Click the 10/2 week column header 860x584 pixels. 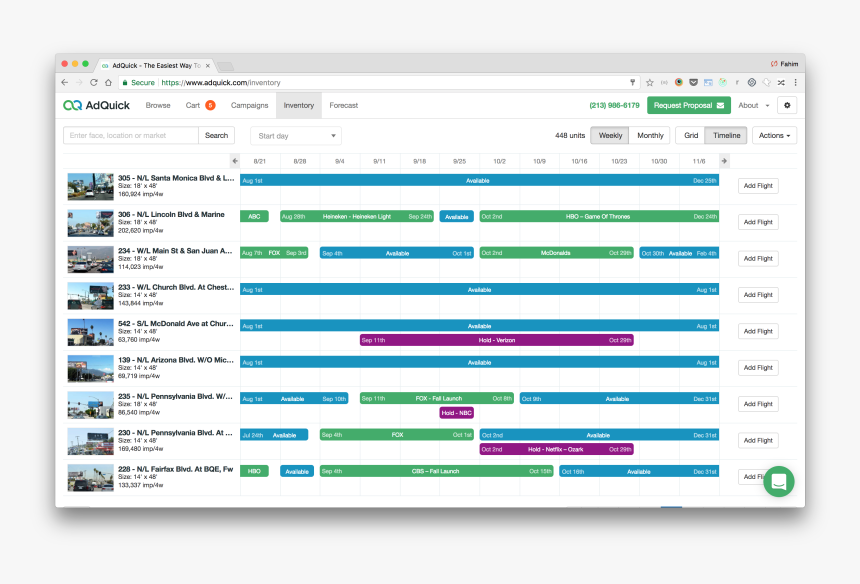(x=499, y=161)
